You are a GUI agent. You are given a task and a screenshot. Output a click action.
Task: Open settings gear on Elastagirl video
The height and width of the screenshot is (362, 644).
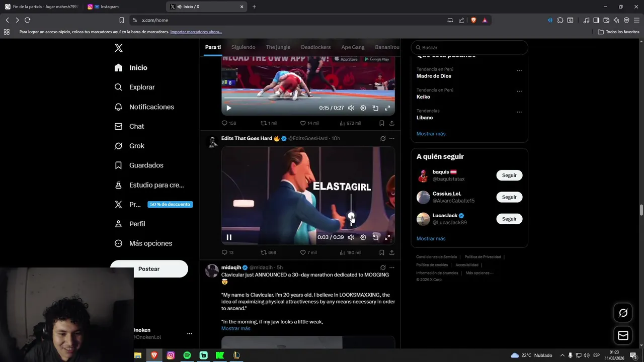[363, 237]
